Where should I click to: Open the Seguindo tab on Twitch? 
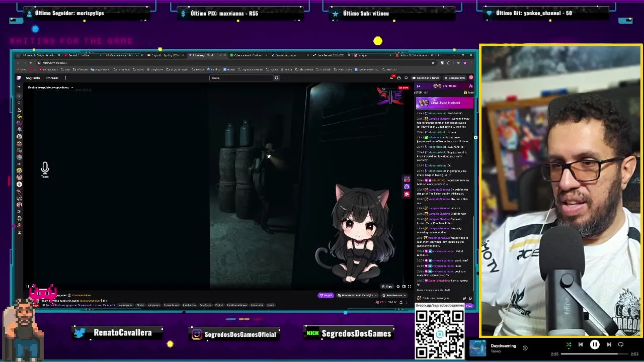pyautogui.click(x=33, y=78)
